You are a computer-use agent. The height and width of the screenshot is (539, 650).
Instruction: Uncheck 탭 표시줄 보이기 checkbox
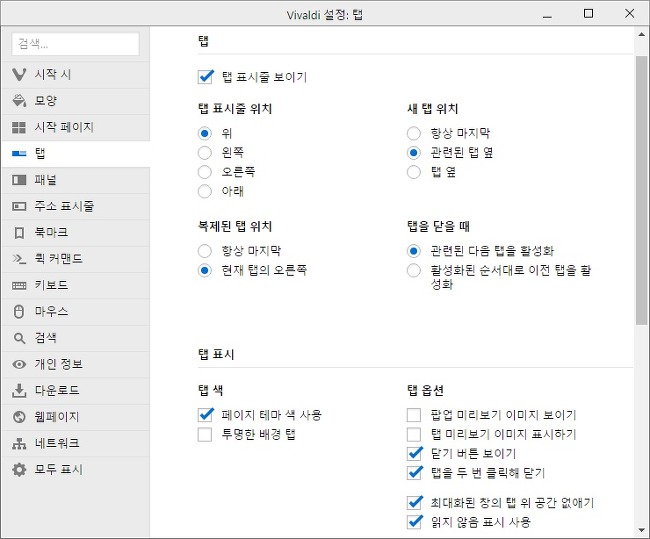(206, 77)
